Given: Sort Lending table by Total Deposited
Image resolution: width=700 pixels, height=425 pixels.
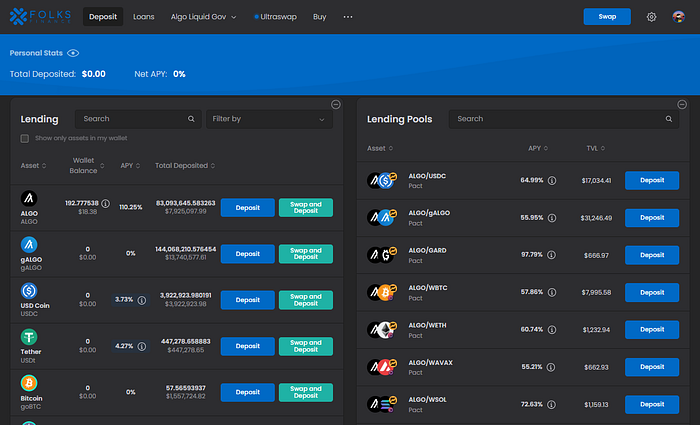Looking at the screenshot, I should pyautogui.click(x=185, y=166).
